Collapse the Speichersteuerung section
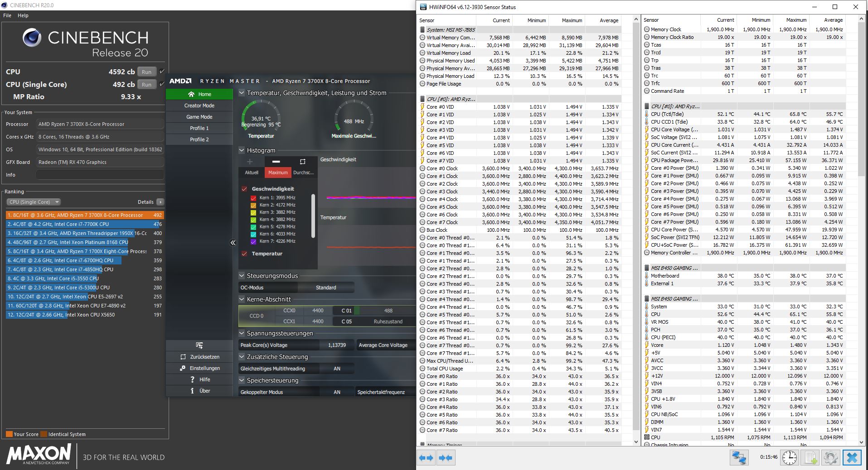The image size is (868, 470). [x=242, y=380]
